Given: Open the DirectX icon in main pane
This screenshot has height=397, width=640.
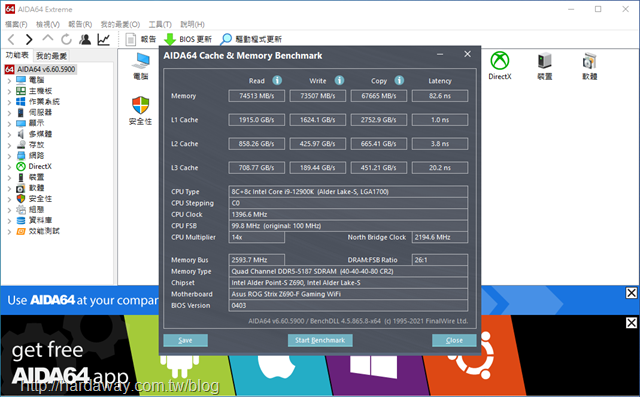Looking at the screenshot, I should coord(500,66).
